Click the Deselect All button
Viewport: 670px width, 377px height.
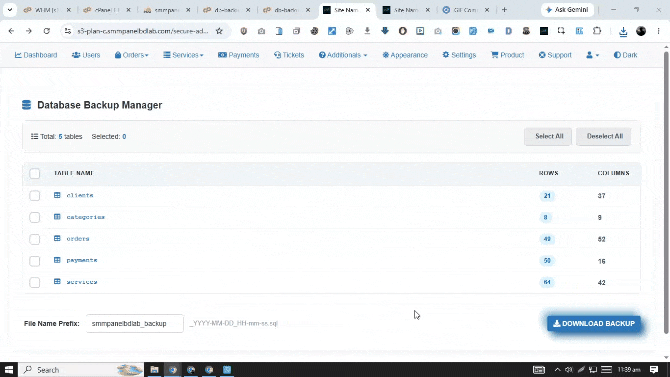pyautogui.click(x=604, y=136)
